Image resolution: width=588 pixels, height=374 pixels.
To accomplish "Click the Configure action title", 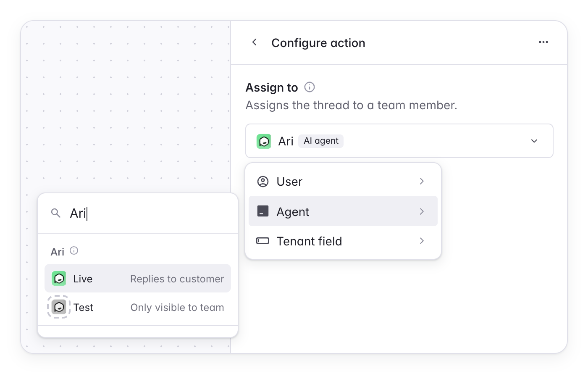I will coord(318,43).
